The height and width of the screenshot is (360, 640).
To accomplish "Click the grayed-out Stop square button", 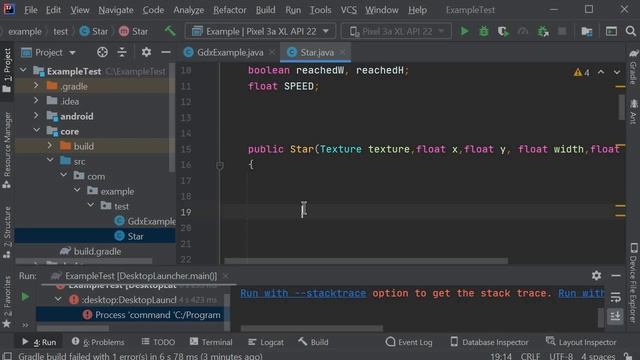I will click(x=562, y=31).
